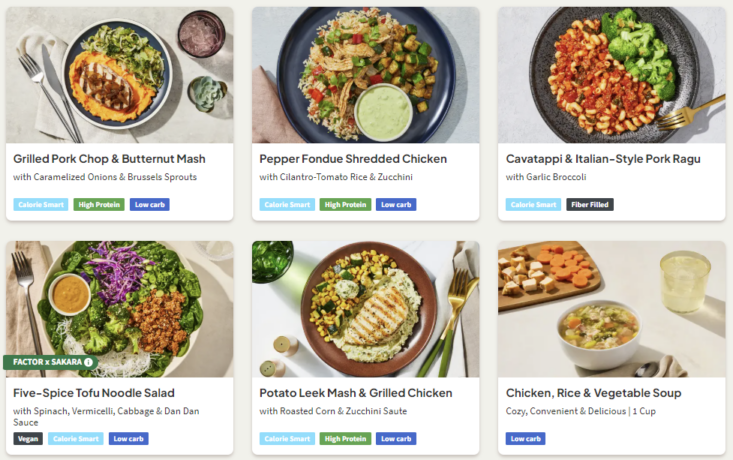Select Low carb tag on Pepper Fondue Chicken card
Image resolution: width=733 pixels, height=460 pixels.
(x=396, y=205)
